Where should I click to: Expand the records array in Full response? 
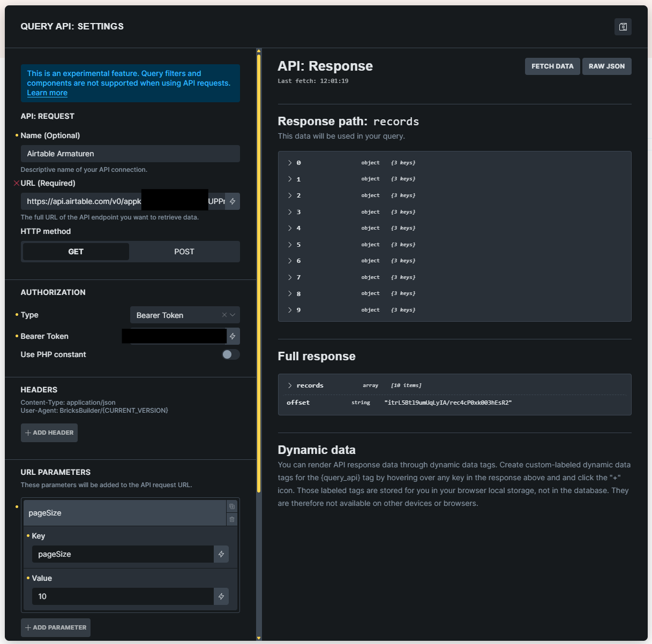[x=290, y=385]
